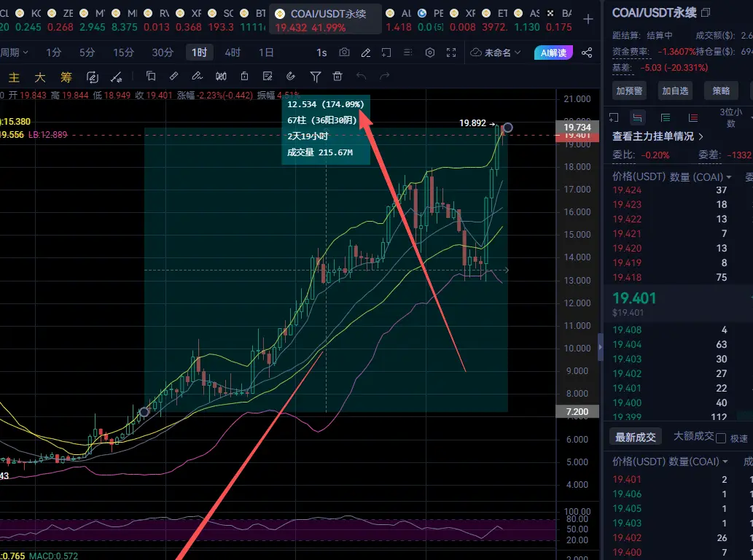
Task: Click the 7.200 price axis label
Action: click(x=577, y=411)
